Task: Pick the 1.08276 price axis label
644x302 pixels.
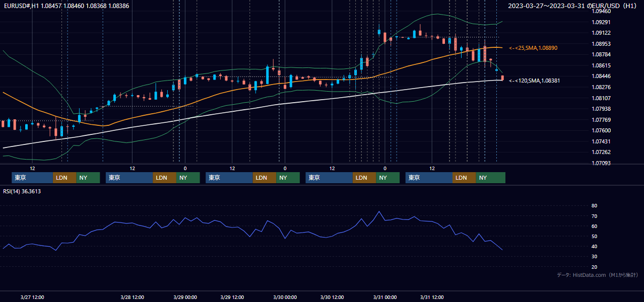Action: click(x=601, y=87)
